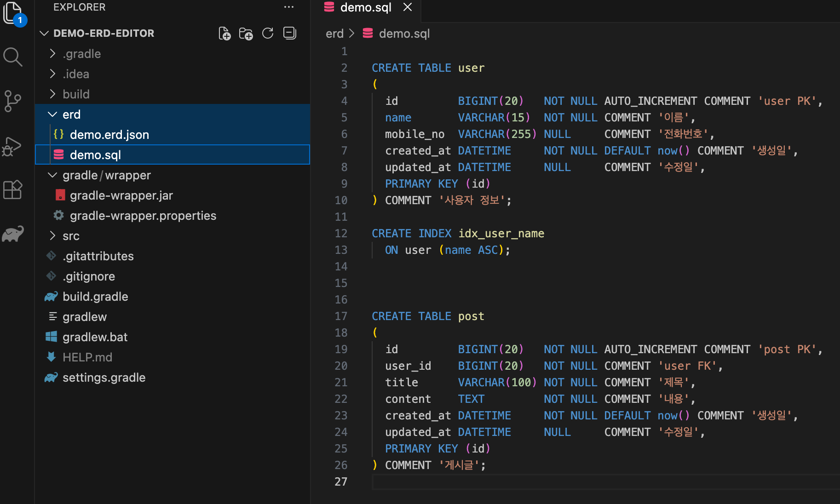Open Explorer more actions ellipsis menu

pos(289,7)
